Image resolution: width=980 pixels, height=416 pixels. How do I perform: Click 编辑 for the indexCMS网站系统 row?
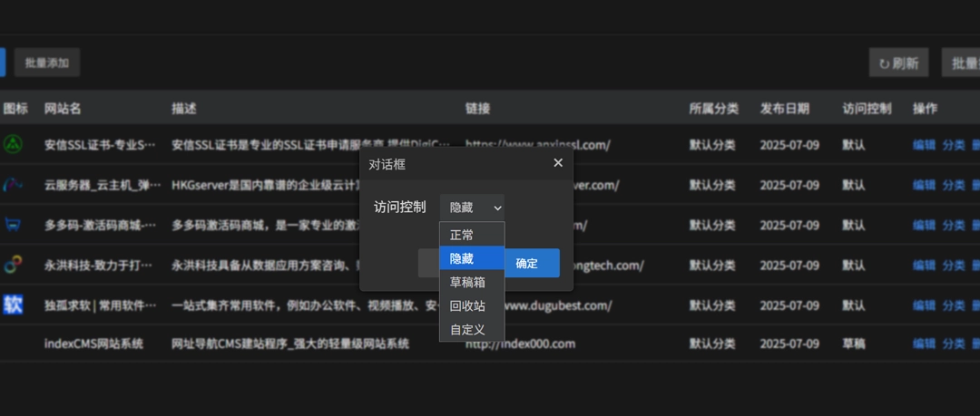click(x=924, y=344)
